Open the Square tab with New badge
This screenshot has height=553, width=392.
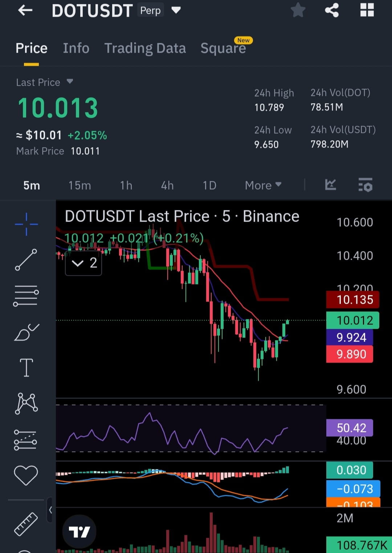(223, 48)
